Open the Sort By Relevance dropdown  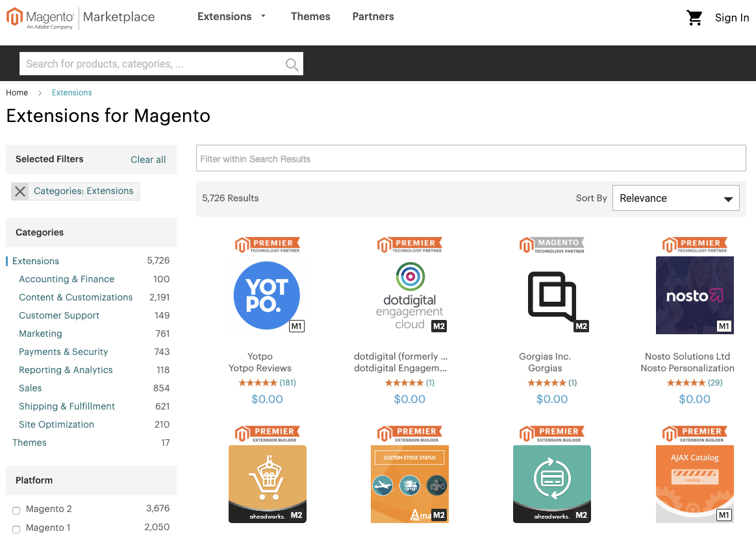(675, 198)
